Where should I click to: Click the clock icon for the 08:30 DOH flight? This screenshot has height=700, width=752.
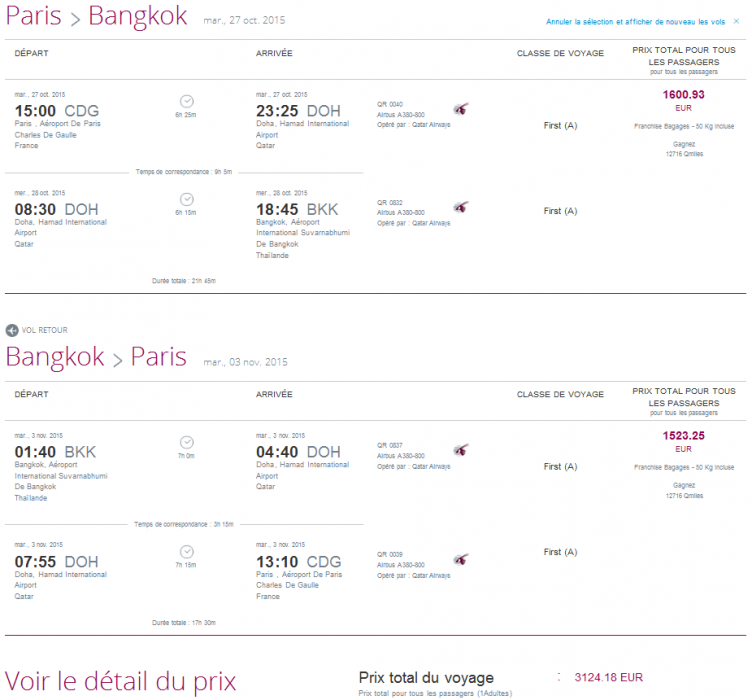186,199
